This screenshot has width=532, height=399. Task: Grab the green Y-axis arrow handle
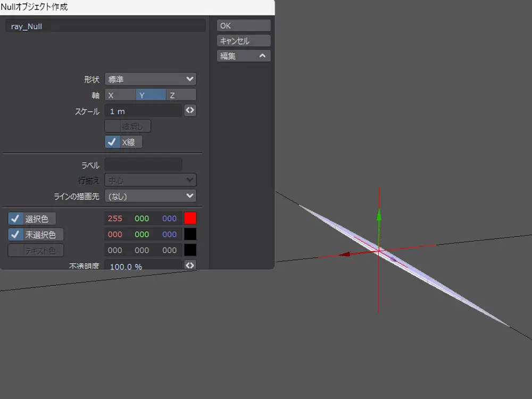pos(379,215)
